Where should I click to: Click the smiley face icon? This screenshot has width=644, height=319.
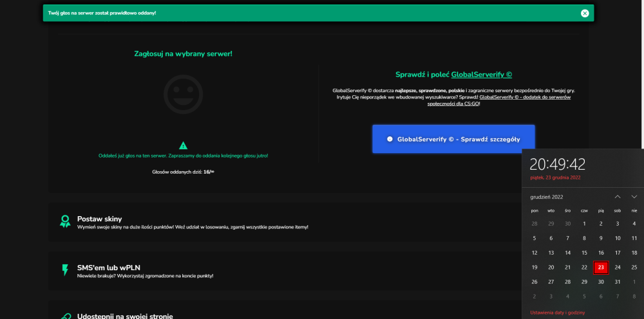[x=183, y=95]
